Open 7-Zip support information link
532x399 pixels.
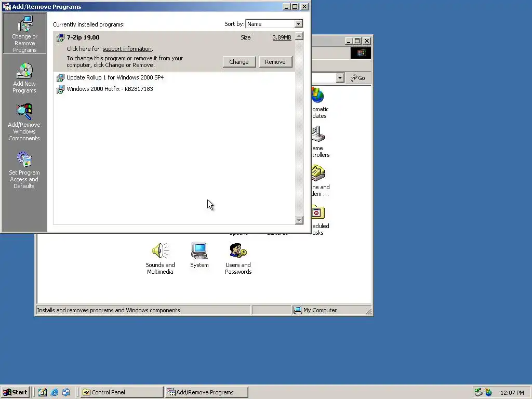tap(127, 49)
